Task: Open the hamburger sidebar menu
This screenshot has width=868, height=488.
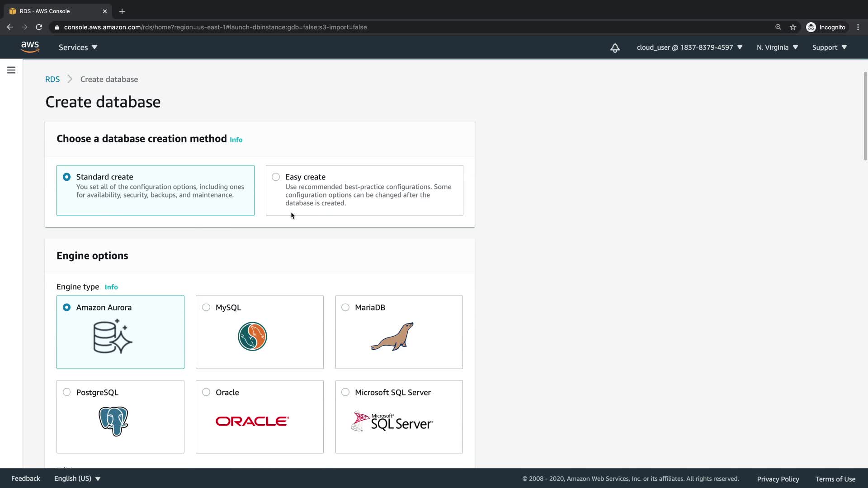Action: (x=11, y=70)
